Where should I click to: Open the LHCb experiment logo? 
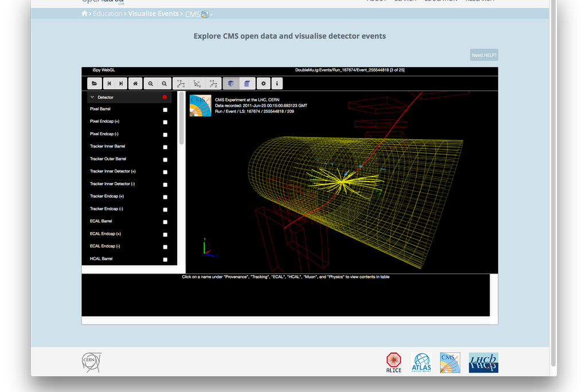(x=483, y=362)
